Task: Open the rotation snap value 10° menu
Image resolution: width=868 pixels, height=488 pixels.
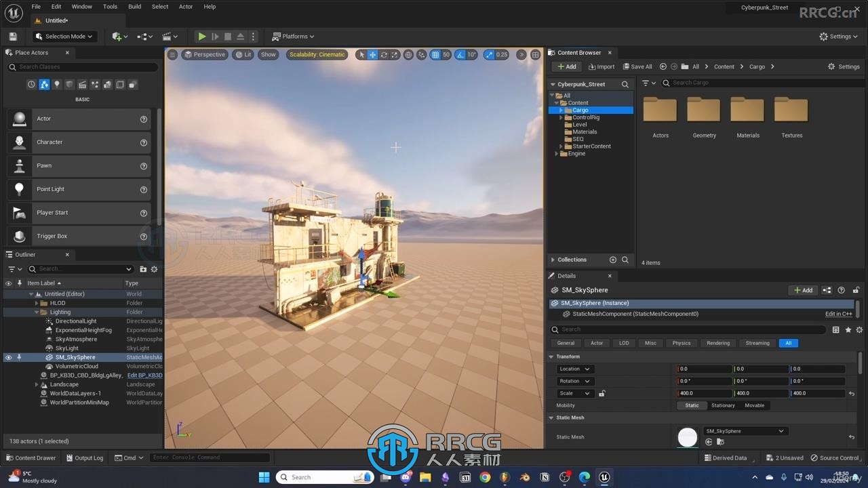Action: (471, 55)
